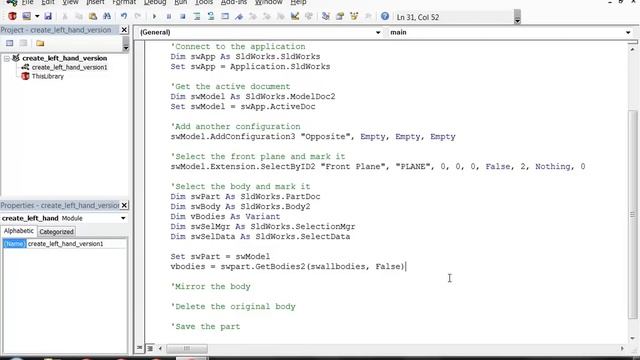
Task: Click the Project panel scroll down arrow
Action: click(x=126, y=48)
